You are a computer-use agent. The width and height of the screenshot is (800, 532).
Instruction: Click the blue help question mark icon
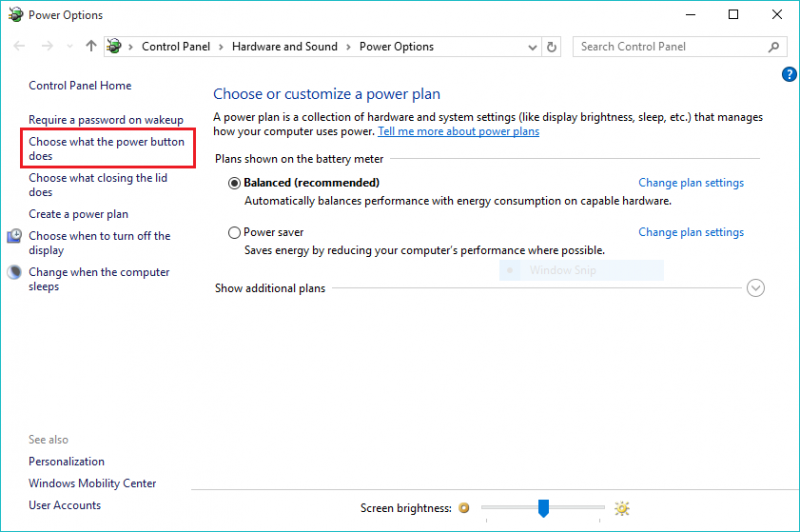click(x=789, y=75)
